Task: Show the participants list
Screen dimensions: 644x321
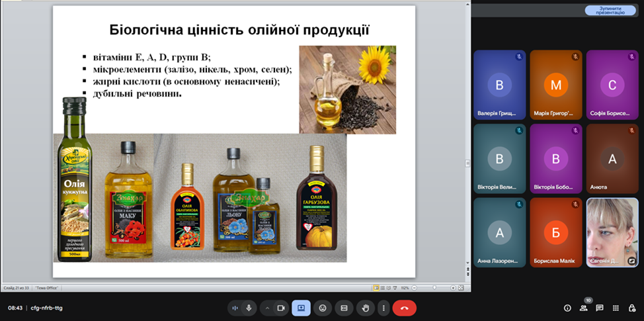Action: 583,308
